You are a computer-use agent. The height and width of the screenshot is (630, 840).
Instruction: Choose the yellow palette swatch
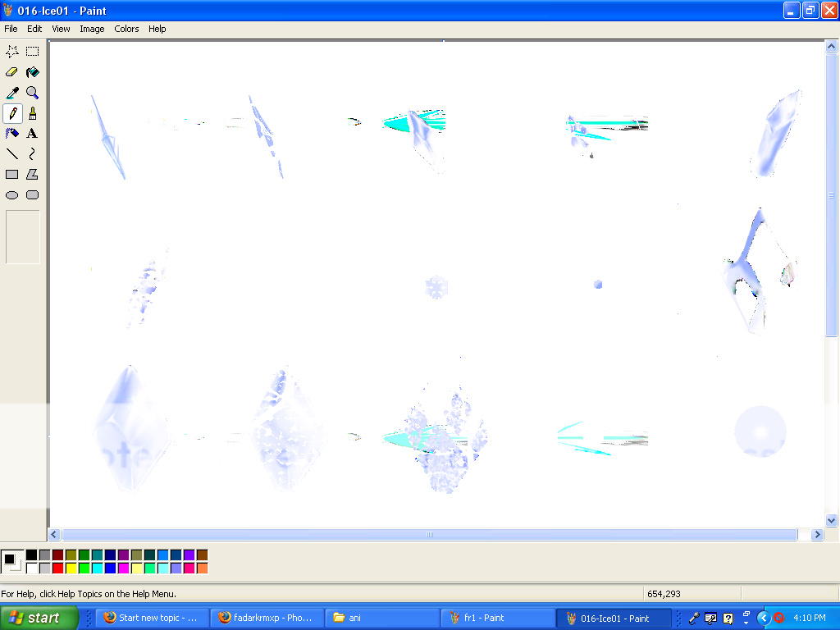tap(71, 568)
